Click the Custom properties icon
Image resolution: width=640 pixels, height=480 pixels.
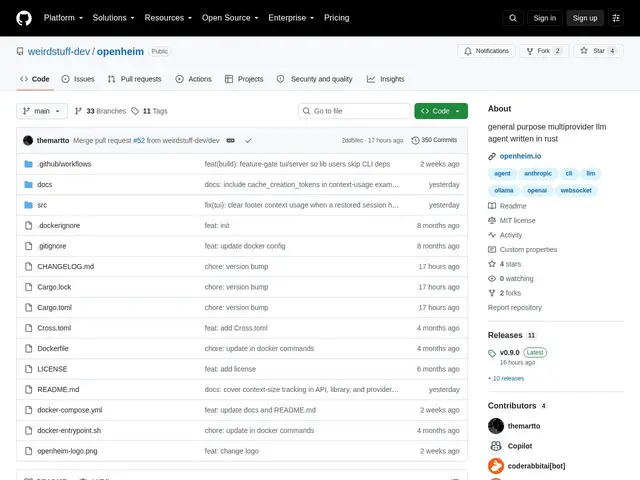(492, 249)
